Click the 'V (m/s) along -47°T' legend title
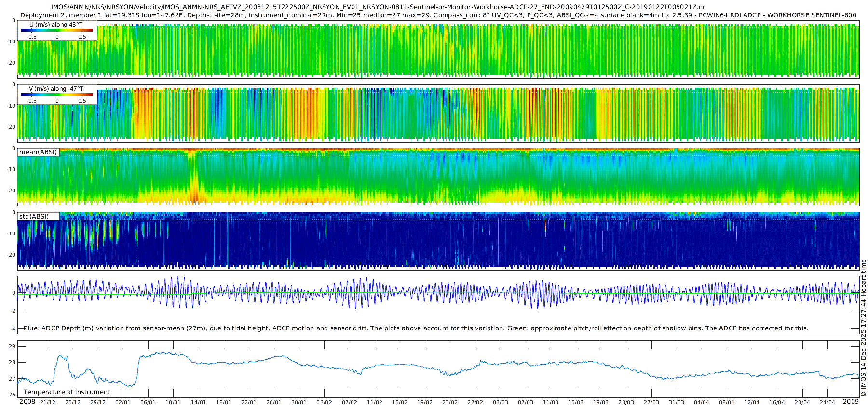Image resolution: width=868 pixels, height=410 pixels. coord(56,89)
